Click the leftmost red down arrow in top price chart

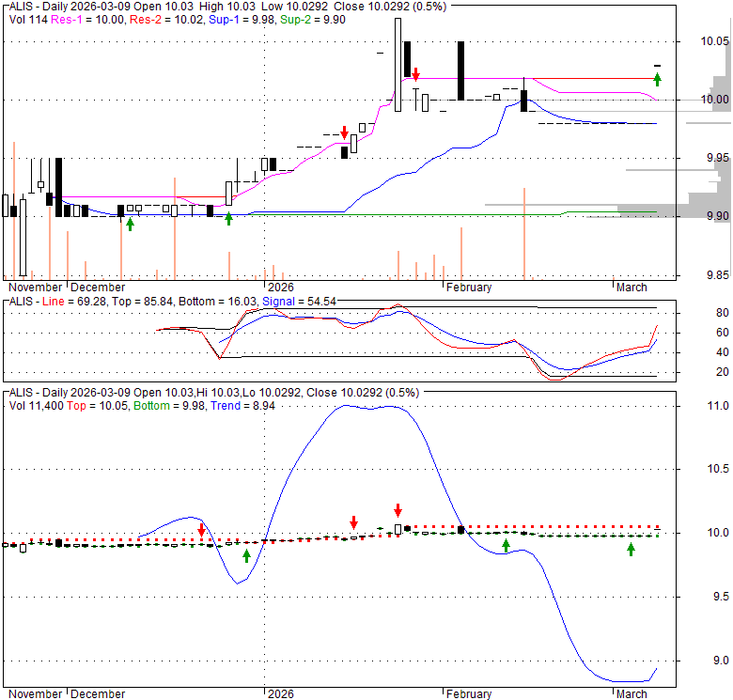[345, 132]
